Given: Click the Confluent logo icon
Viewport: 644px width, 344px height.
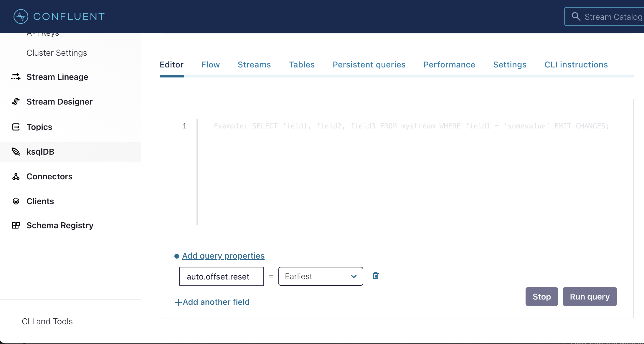Looking at the screenshot, I should [x=21, y=16].
